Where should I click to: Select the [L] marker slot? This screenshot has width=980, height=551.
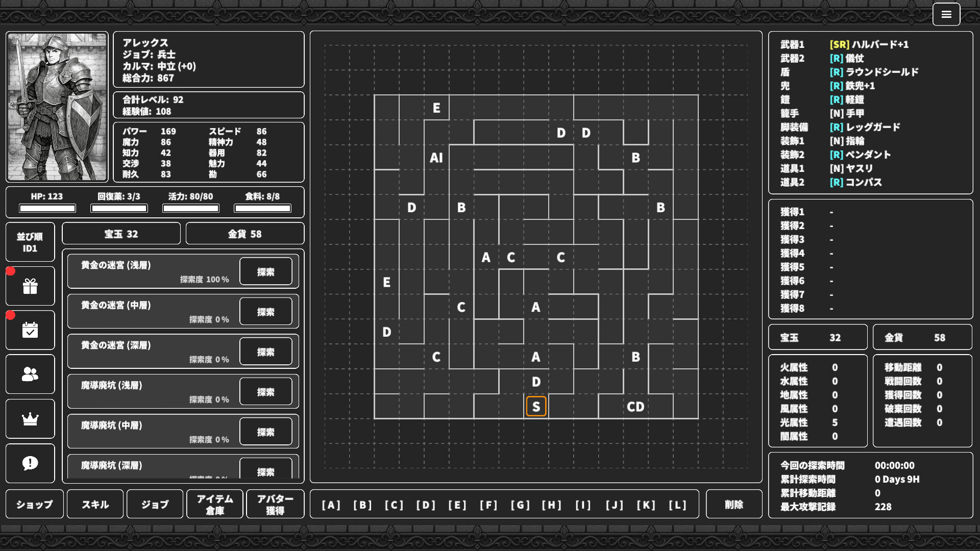pos(678,505)
